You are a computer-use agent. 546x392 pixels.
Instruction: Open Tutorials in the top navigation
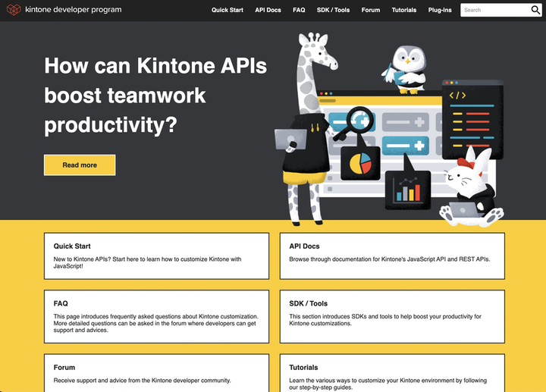pos(404,10)
